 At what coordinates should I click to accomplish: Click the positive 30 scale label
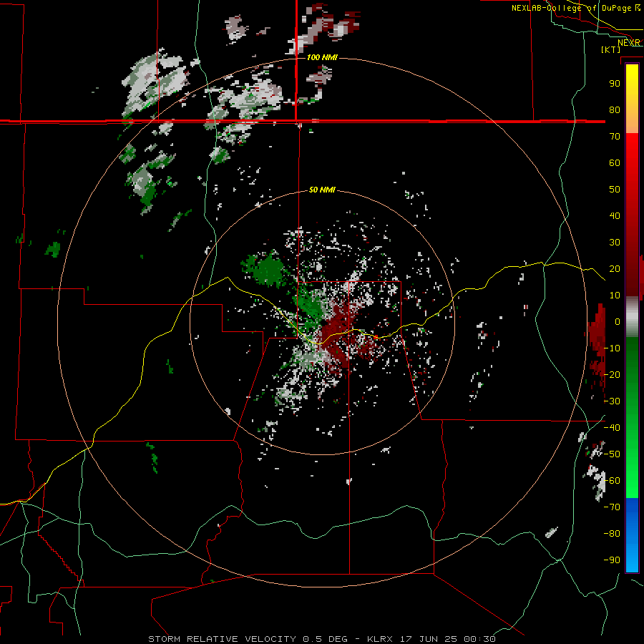tap(615, 243)
